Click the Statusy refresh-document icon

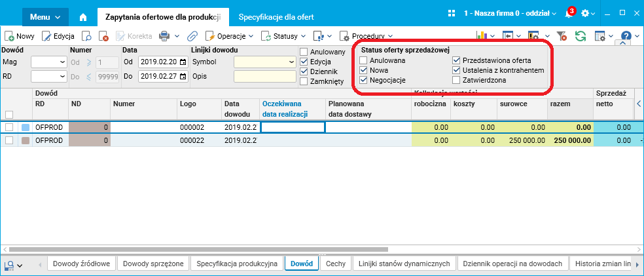266,36
